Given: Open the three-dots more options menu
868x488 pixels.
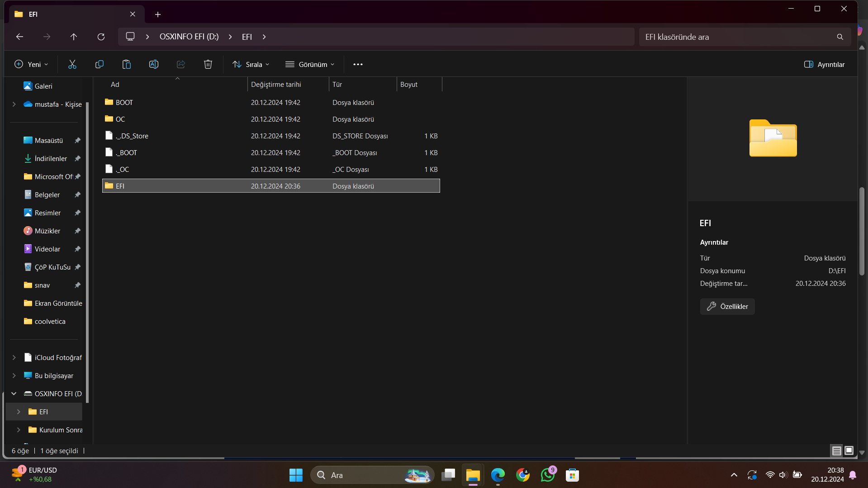Looking at the screenshot, I should point(358,64).
